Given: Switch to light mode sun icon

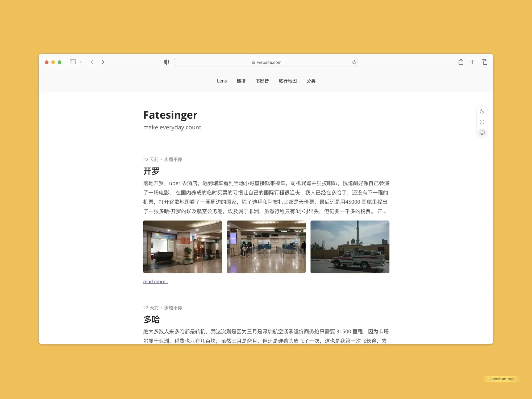Looking at the screenshot, I should tap(482, 122).
